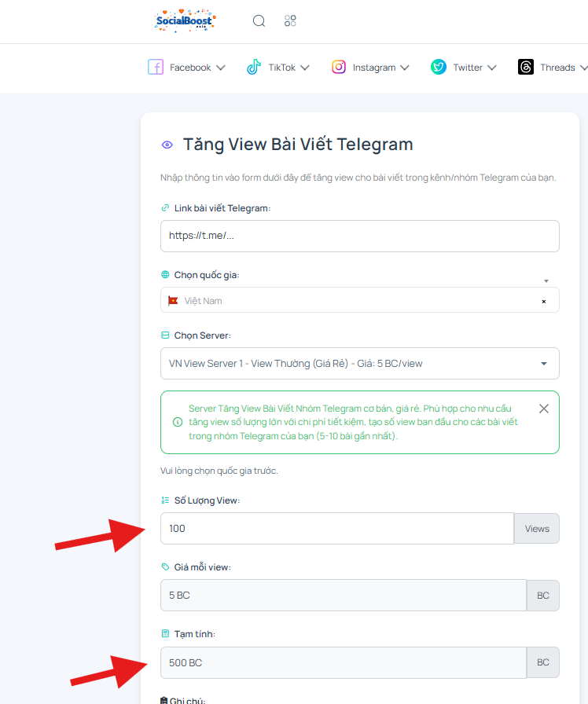Click the Facebook icon in navigation
Screen dimensions: 588x704
click(x=156, y=67)
